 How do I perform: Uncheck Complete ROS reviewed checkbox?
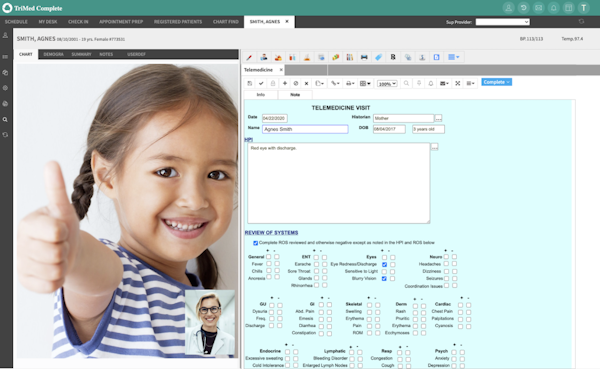coord(255,243)
